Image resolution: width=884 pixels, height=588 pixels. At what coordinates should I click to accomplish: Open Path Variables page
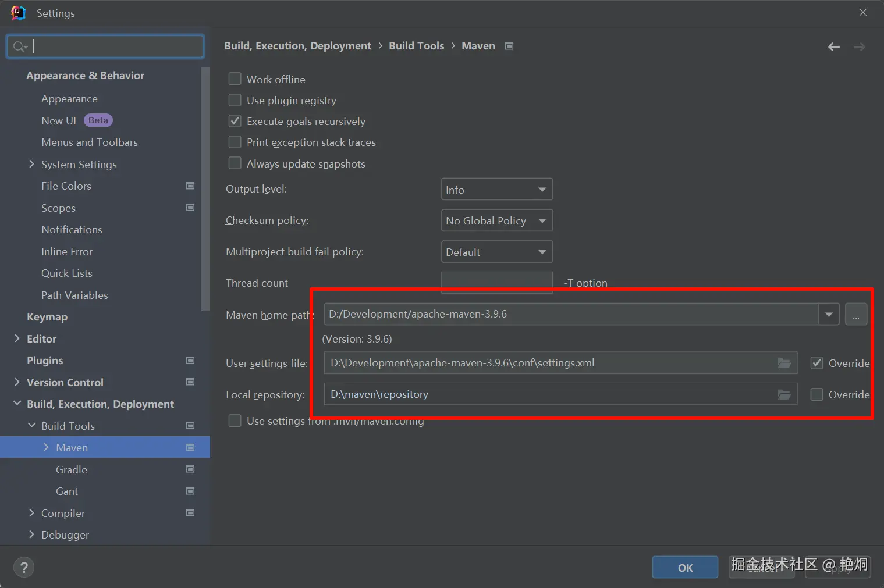point(74,295)
